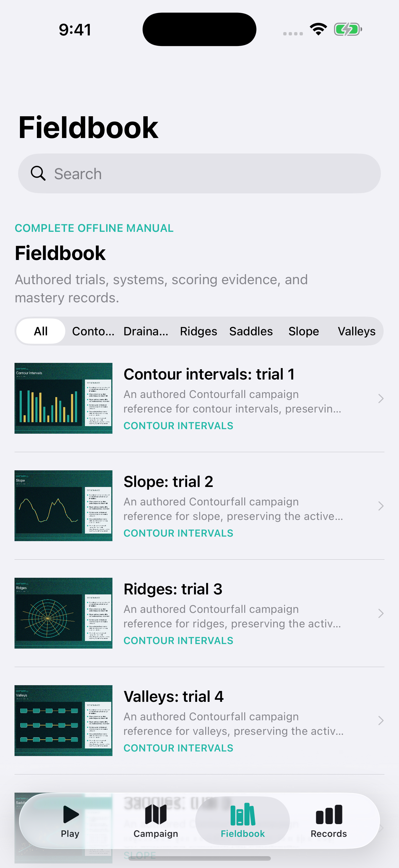Screen dimensions: 399x868
Task: Tap the Slope trial 2 description text
Action: [233, 509]
